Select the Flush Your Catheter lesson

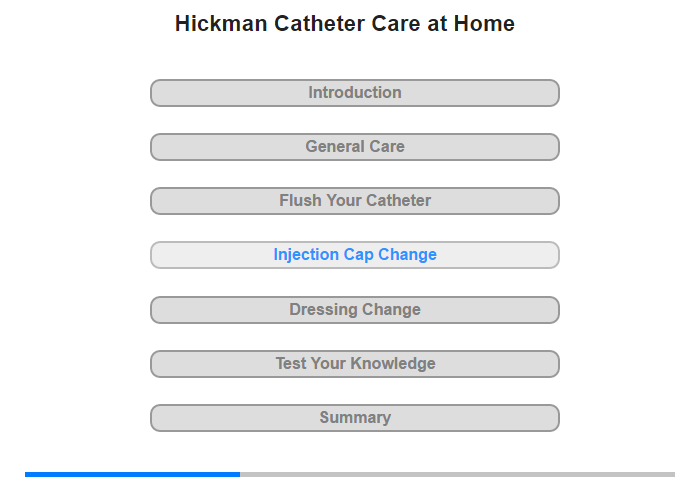[x=355, y=201]
